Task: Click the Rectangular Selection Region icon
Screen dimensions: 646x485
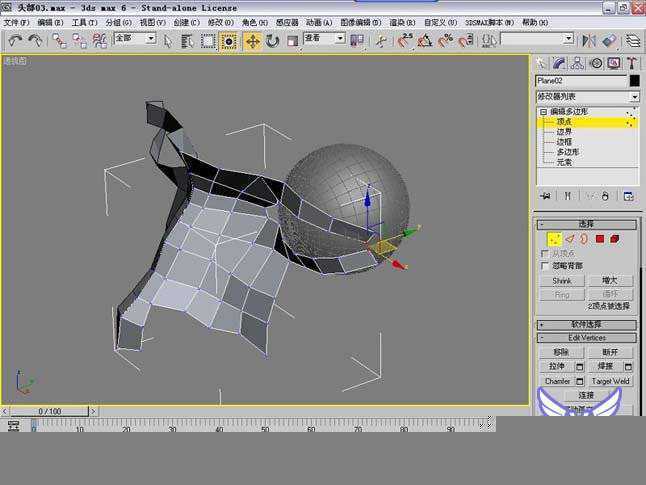Action: click(x=208, y=41)
